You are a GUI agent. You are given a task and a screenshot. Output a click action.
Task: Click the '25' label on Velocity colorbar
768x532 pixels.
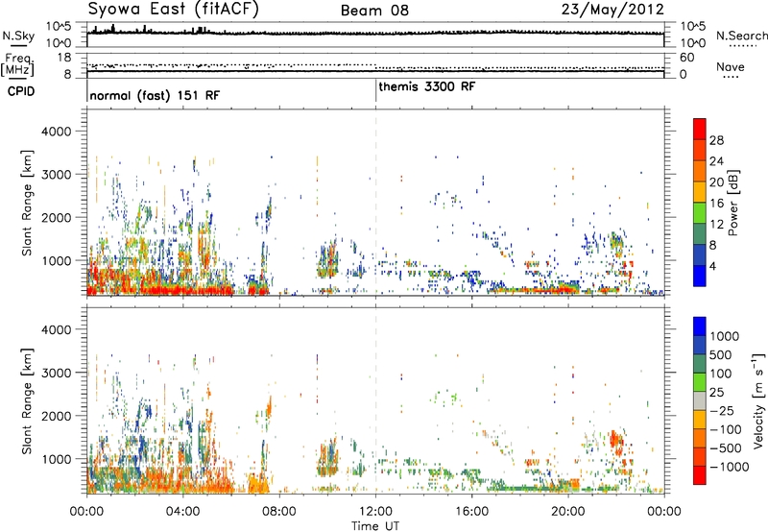click(x=716, y=392)
